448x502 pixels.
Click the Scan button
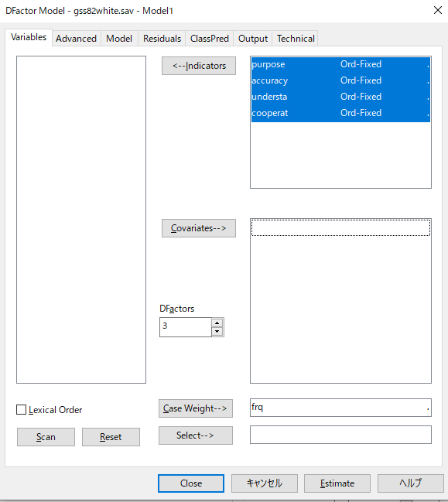pyautogui.click(x=46, y=437)
